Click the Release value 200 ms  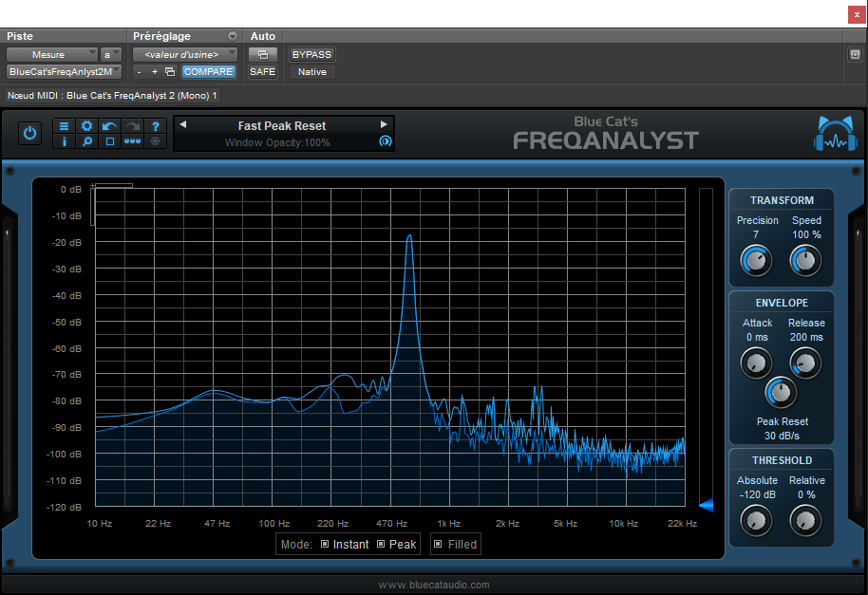(x=806, y=337)
